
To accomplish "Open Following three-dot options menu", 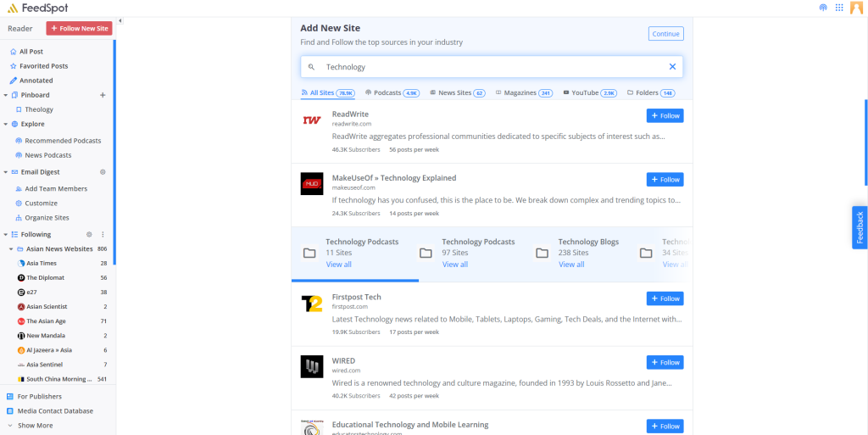I will 103,234.
